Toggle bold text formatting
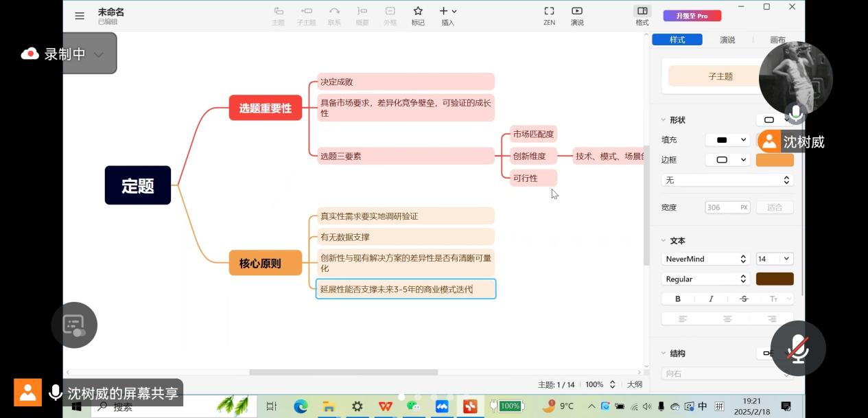The width and height of the screenshot is (868, 418). point(678,299)
